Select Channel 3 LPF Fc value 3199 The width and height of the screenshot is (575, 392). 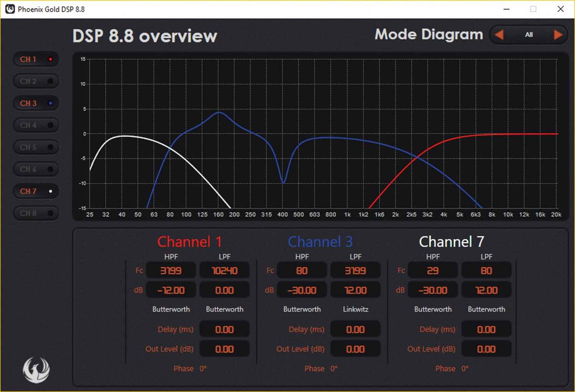(356, 271)
